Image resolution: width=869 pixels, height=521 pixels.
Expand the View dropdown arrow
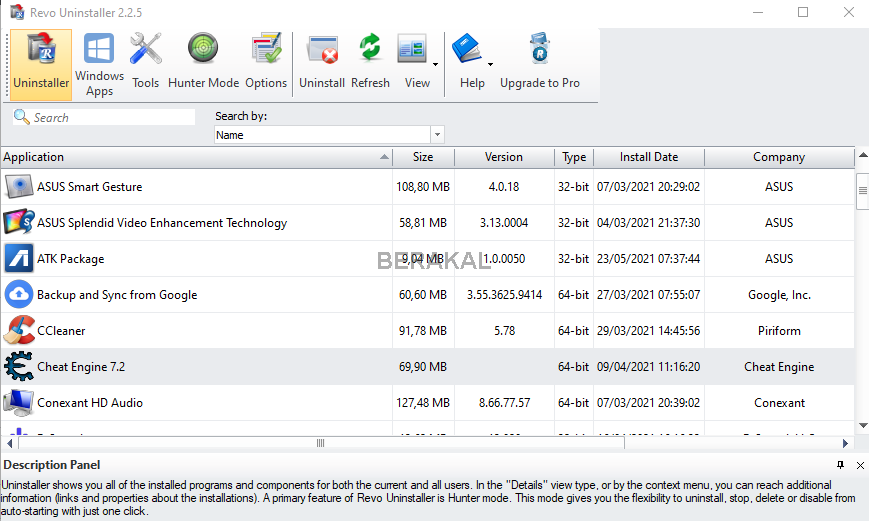436,64
